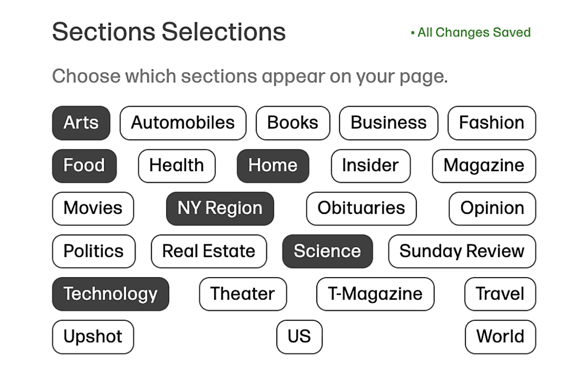Deselect the NY Region chip

220,208
